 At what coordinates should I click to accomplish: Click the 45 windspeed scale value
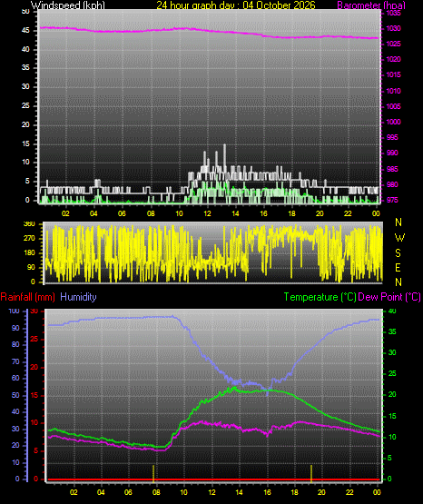25,30
